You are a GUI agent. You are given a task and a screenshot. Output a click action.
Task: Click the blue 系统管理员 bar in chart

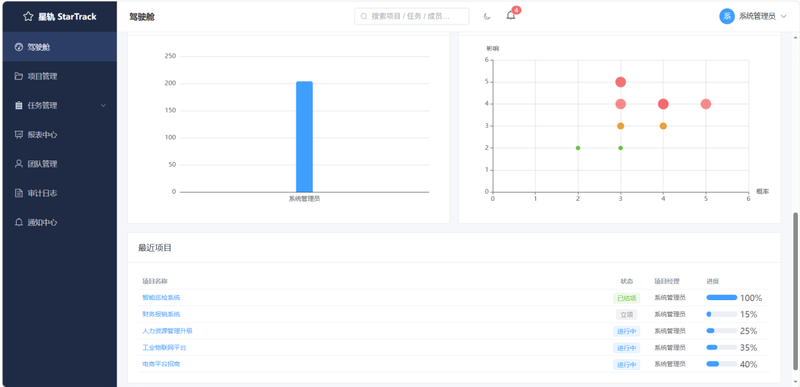click(x=305, y=137)
